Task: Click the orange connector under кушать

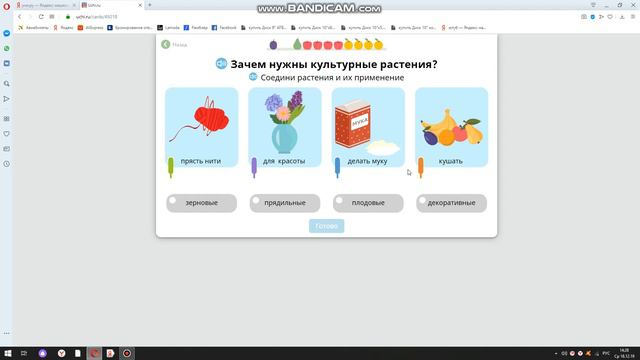Action: [420, 167]
